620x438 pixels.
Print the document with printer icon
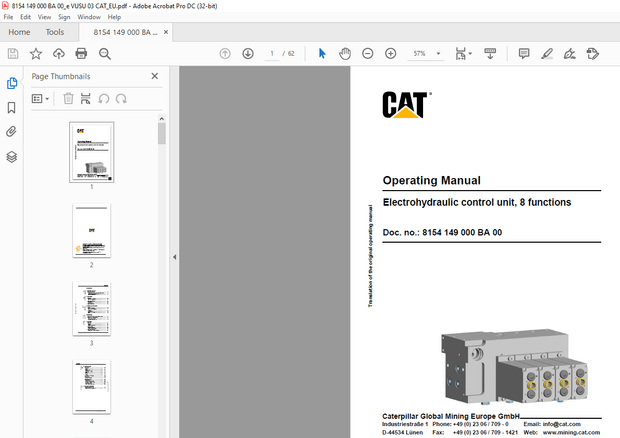[81, 53]
